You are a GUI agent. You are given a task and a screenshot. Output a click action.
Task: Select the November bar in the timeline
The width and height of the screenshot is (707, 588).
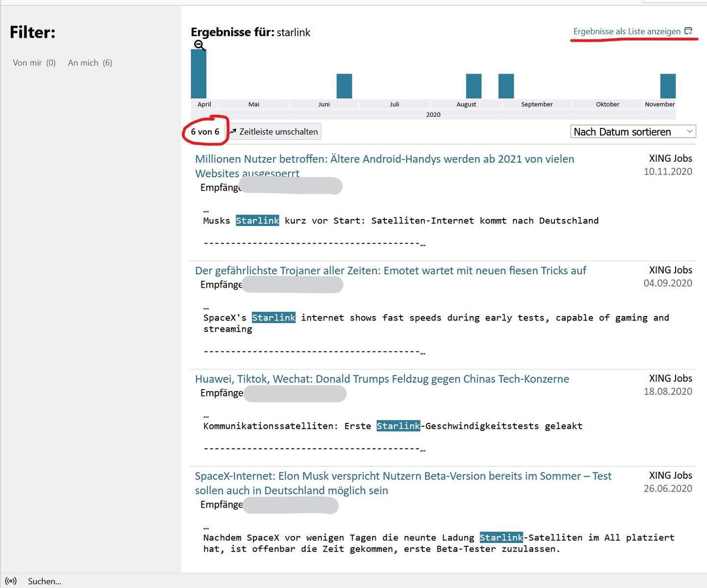tap(668, 86)
